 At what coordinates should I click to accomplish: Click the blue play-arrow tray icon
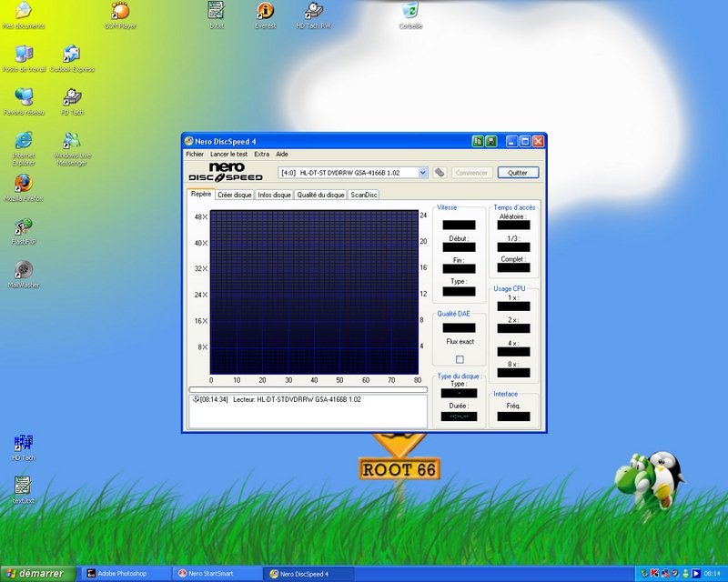tap(695, 574)
